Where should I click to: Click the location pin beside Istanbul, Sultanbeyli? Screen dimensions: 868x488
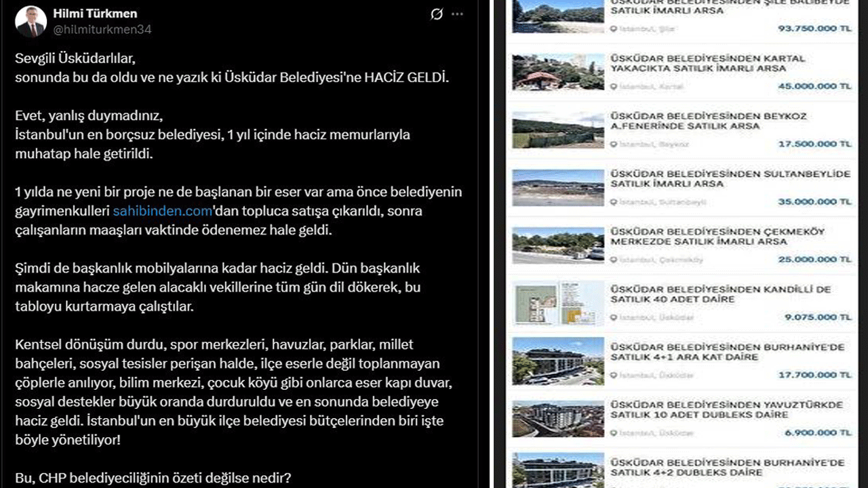[614, 202]
